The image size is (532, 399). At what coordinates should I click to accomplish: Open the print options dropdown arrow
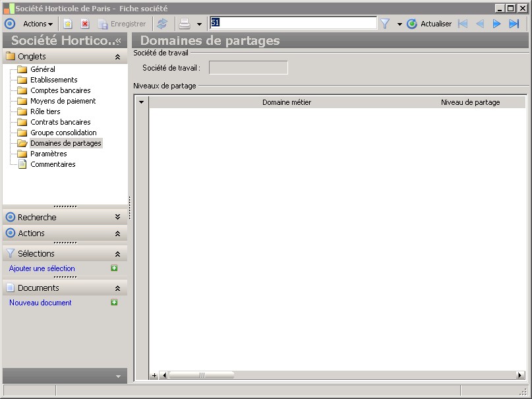(199, 24)
